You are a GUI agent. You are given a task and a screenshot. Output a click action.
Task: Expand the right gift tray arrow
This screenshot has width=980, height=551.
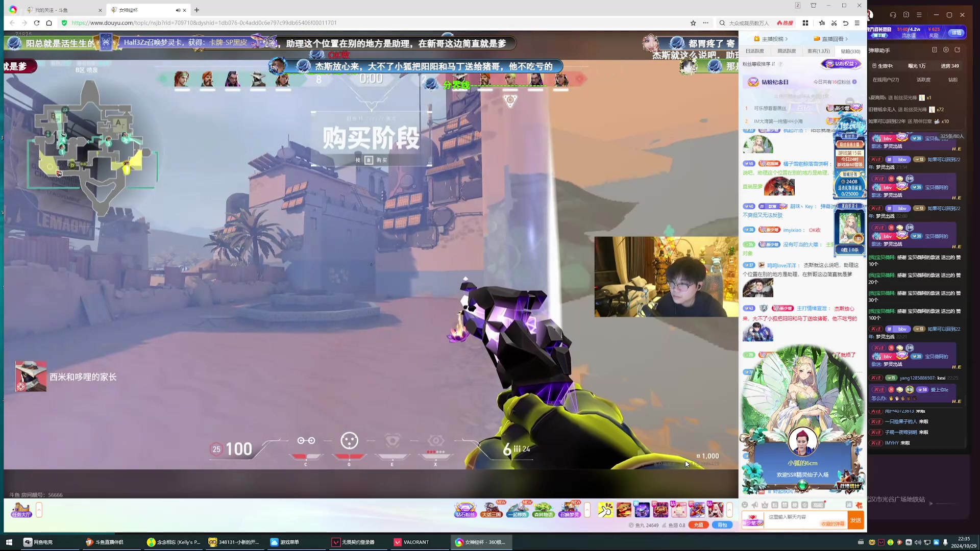[x=729, y=510]
